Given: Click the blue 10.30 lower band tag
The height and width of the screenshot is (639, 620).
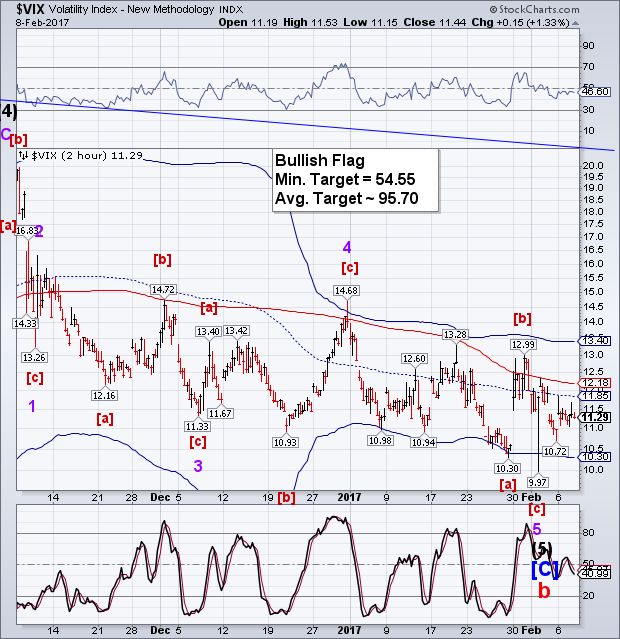Looking at the screenshot, I should [596, 456].
